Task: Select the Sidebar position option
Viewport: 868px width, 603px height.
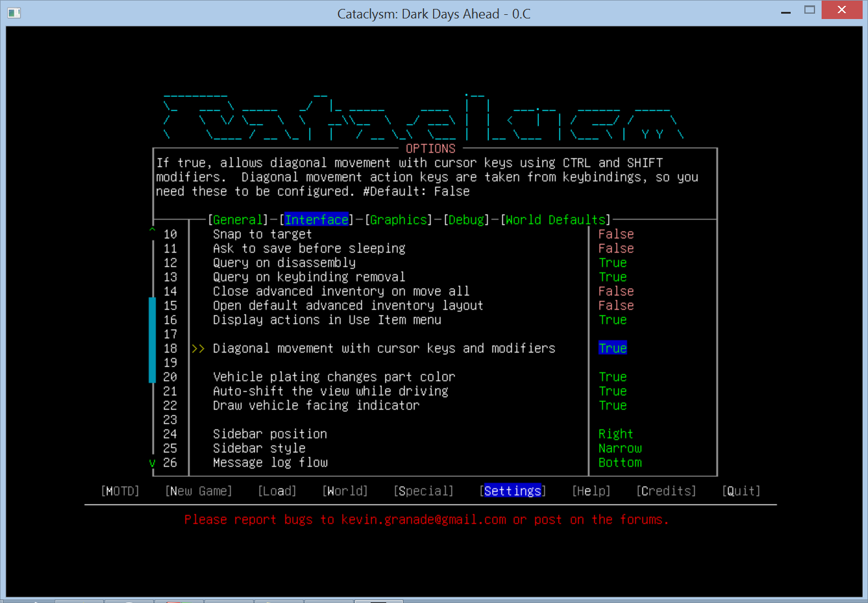Action: [x=270, y=434]
